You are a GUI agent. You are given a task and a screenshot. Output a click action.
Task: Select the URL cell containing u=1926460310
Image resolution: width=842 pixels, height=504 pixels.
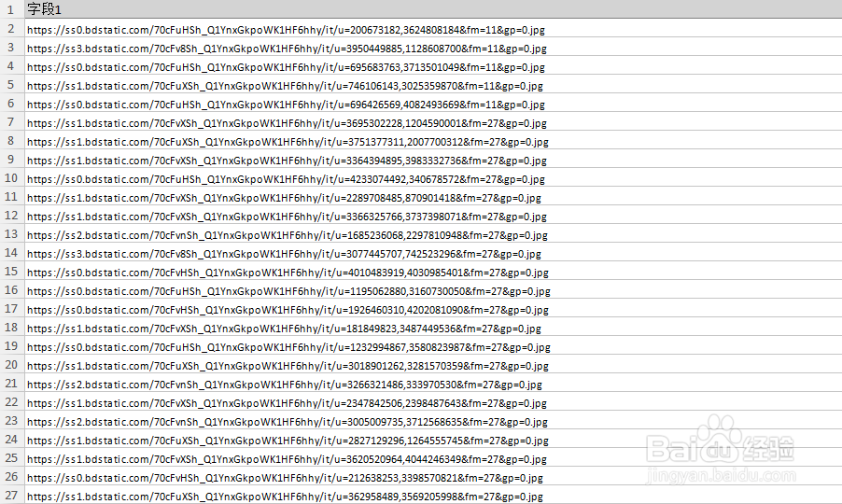coord(433,308)
